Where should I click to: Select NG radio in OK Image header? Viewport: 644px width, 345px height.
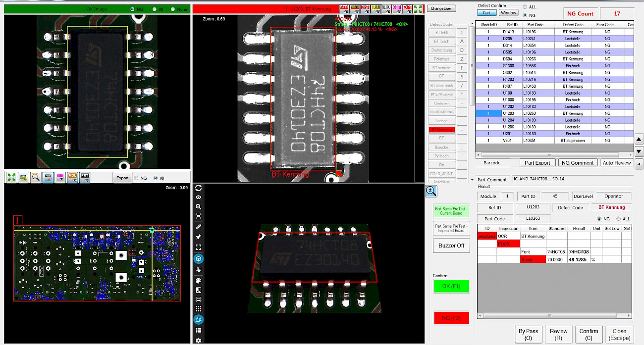click(132, 9)
